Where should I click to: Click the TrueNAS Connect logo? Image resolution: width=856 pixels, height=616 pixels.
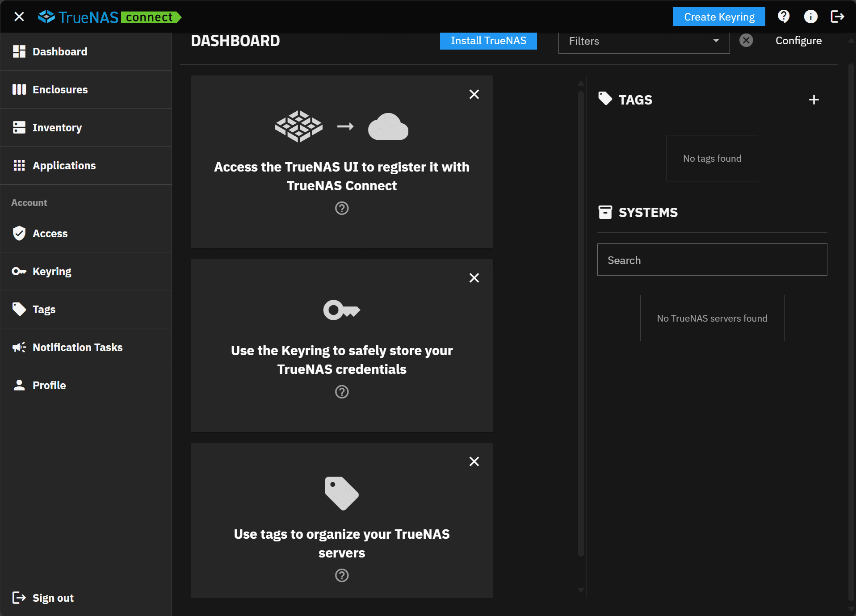pyautogui.click(x=109, y=17)
